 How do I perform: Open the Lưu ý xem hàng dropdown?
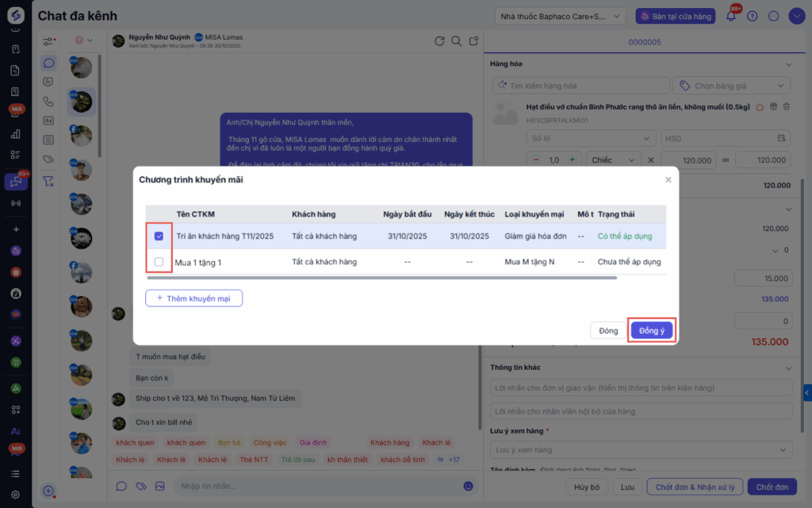tap(641, 449)
